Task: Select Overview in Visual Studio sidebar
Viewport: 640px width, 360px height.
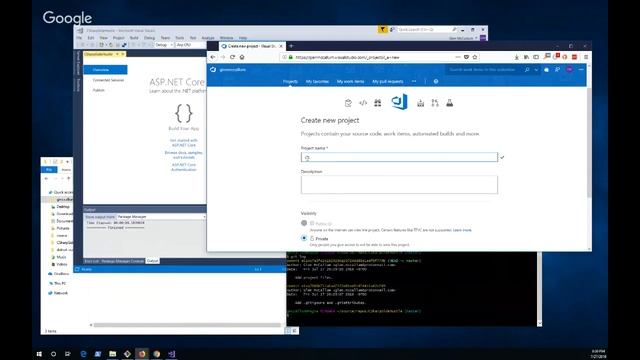Action: click(105, 70)
